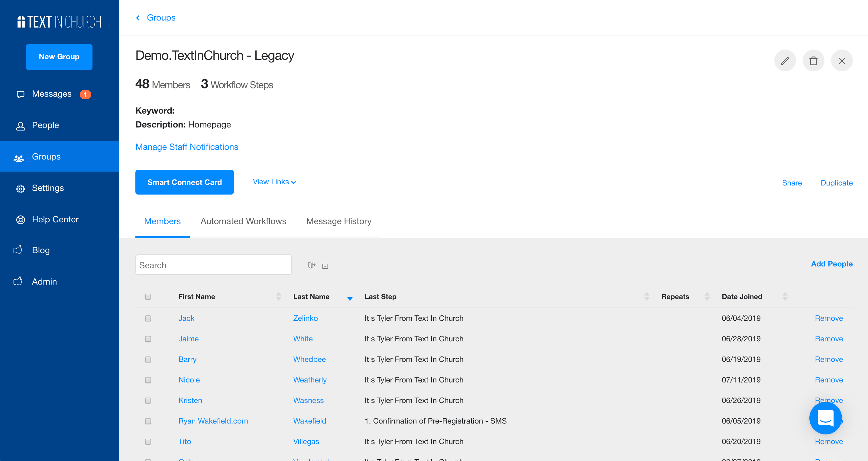This screenshot has height=461, width=868.
Task: Click the Share link
Action: [792, 183]
